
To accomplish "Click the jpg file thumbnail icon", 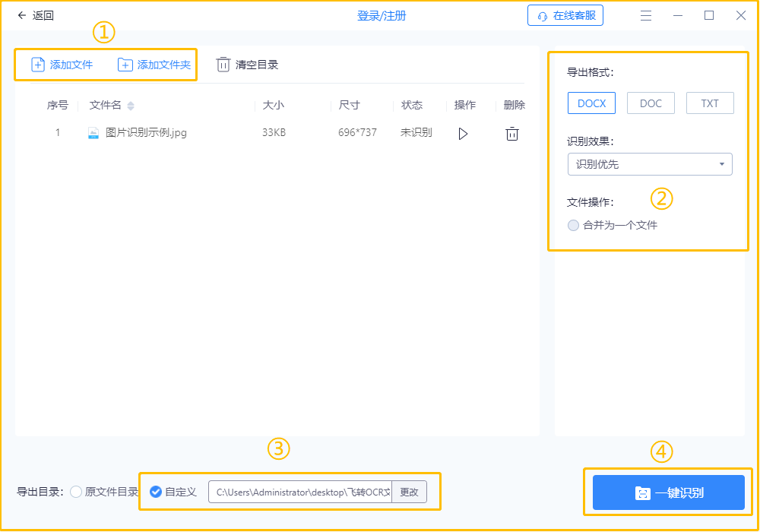I will pyautogui.click(x=93, y=133).
